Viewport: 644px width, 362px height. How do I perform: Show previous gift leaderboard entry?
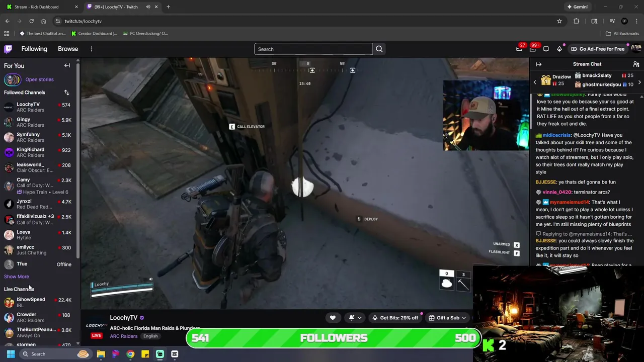click(535, 82)
